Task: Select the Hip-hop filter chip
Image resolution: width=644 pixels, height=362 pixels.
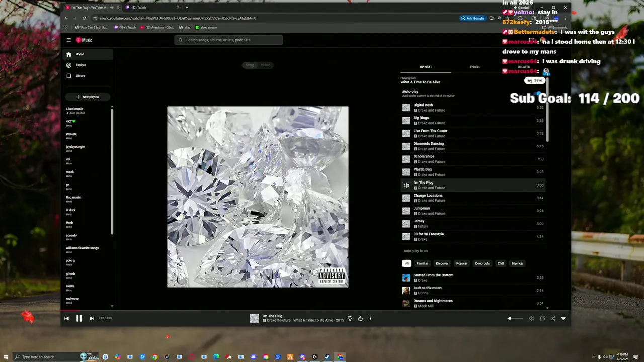Action: [517, 263]
